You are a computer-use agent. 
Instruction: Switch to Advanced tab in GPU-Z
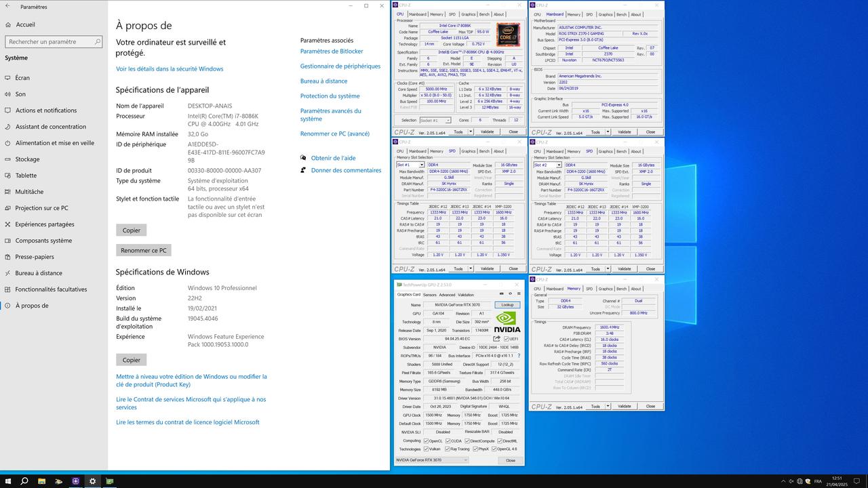pyautogui.click(x=447, y=295)
